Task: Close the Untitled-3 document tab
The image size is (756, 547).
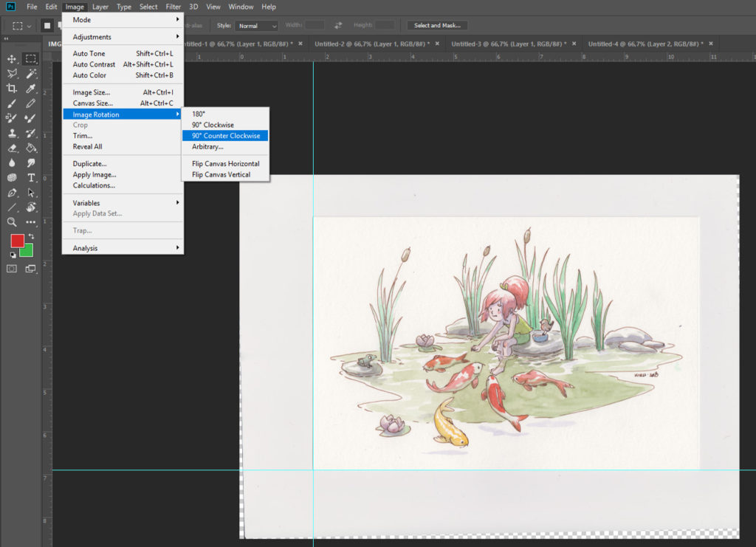Action: pyautogui.click(x=574, y=44)
